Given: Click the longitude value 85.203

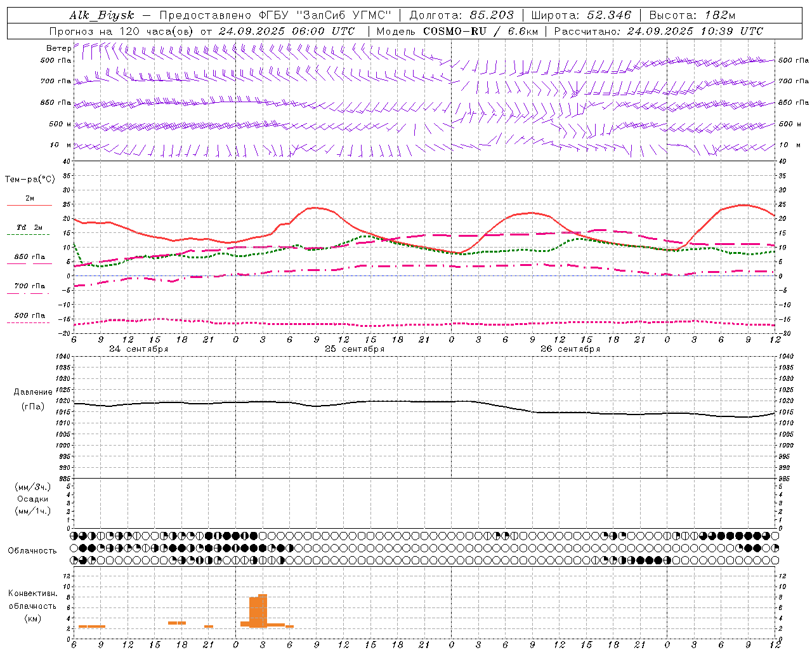Looking at the screenshot, I should [492, 15].
